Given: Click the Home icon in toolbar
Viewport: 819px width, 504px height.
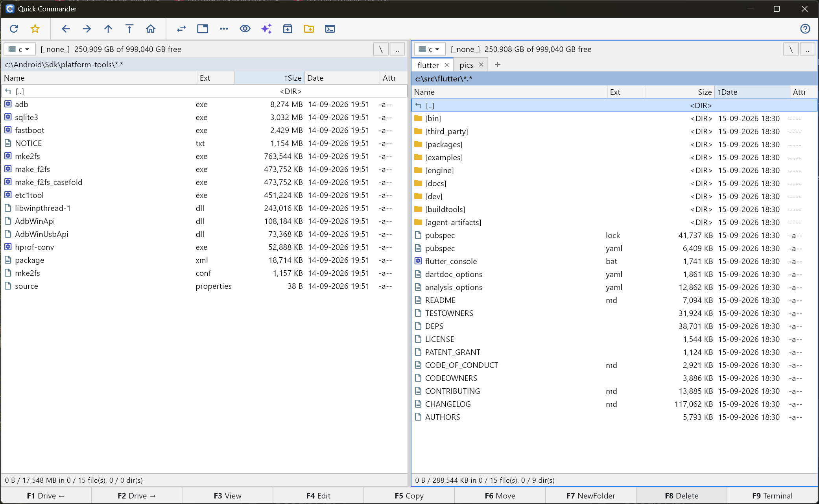Looking at the screenshot, I should pyautogui.click(x=151, y=29).
